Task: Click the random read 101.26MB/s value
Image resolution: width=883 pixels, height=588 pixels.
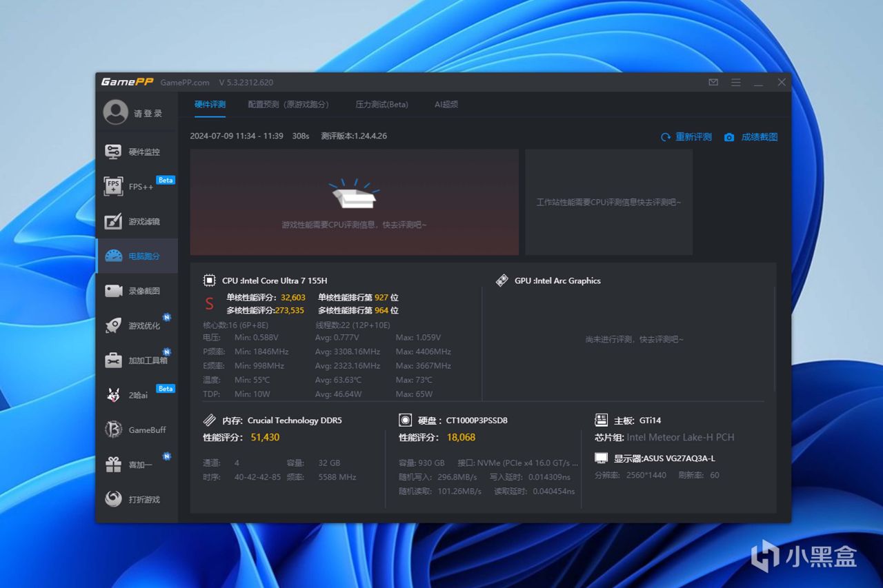Action: [x=460, y=491]
